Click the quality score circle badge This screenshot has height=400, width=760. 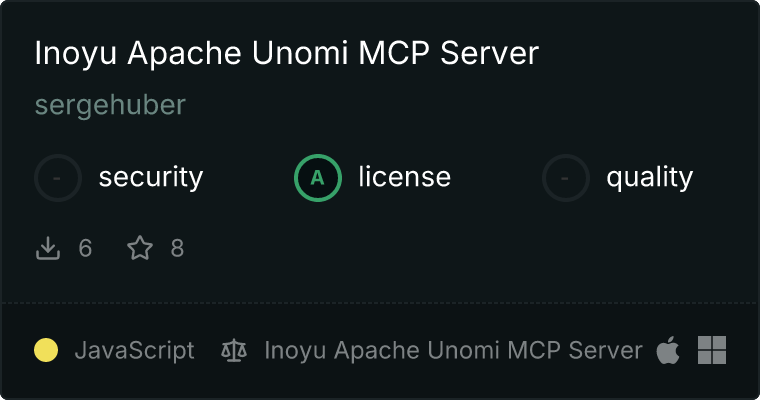click(x=566, y=178)
